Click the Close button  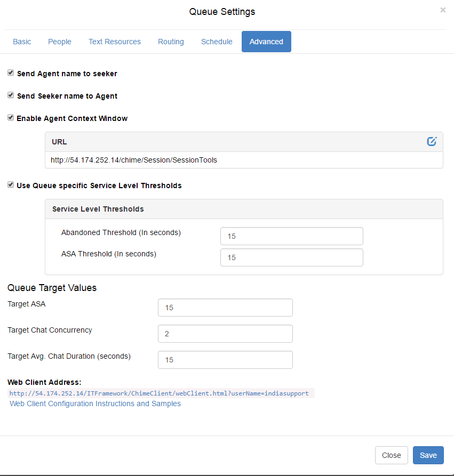point(392,455)
